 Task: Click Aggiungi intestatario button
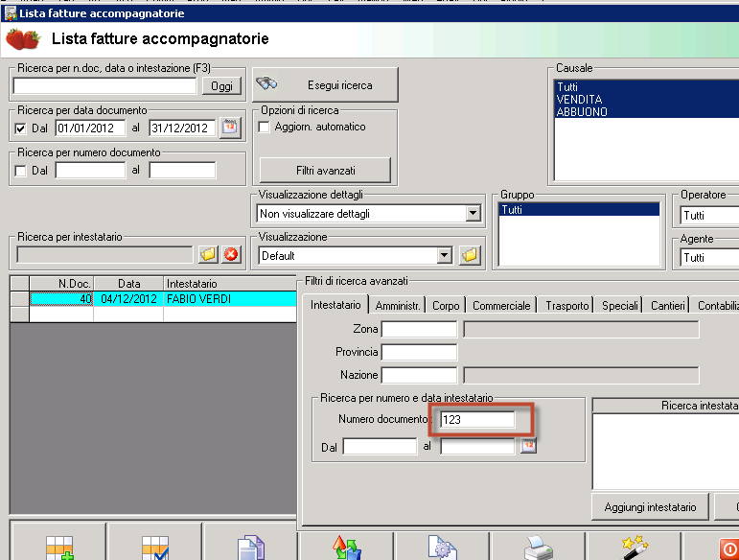pyautogui.click(x=650, y=507)
